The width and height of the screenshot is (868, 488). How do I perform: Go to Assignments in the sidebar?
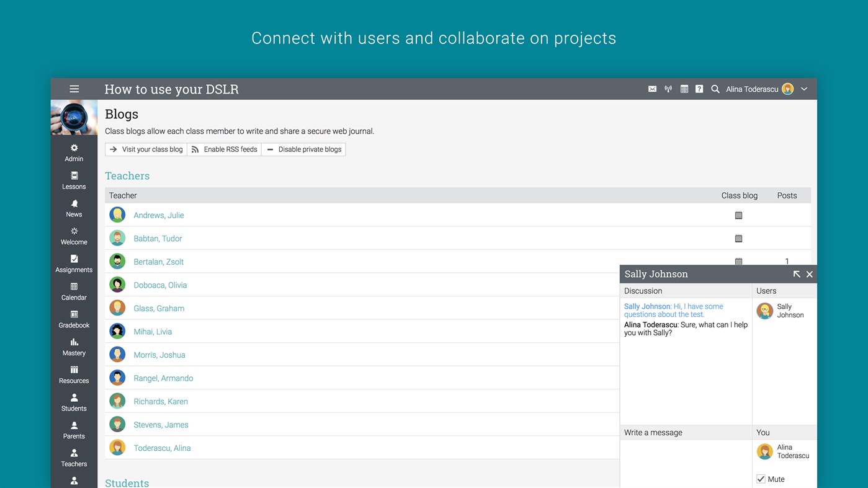pos(74,264)
